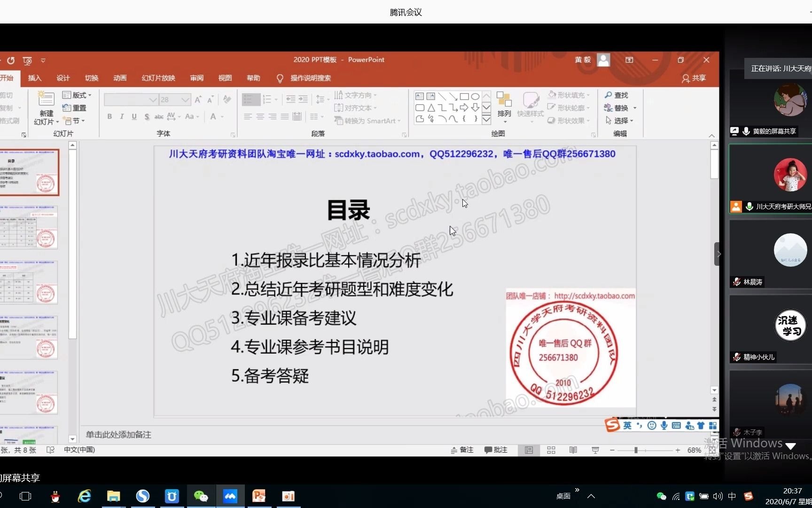Open the Select (选择) dropdown

pyautogui.click(x=619, y=121)
